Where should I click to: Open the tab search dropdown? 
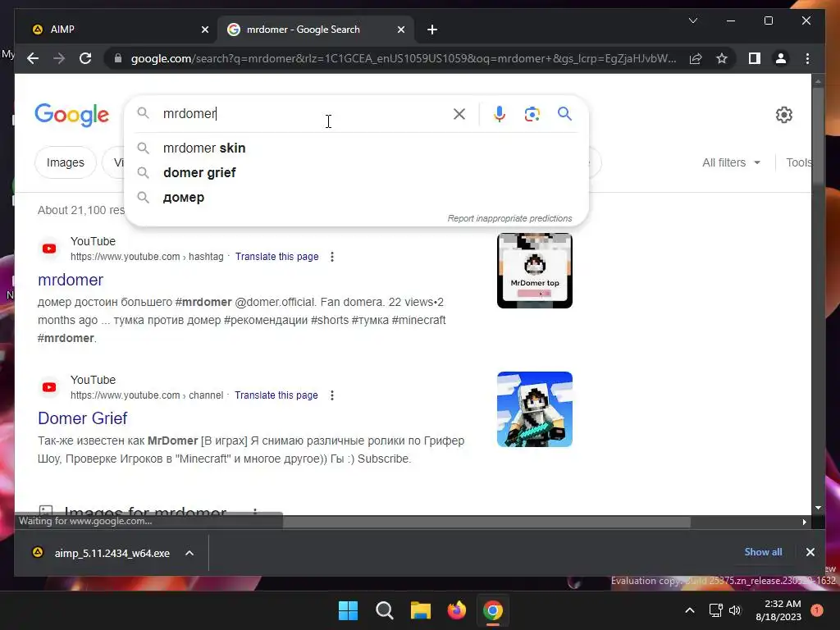(x=692, y=21)
